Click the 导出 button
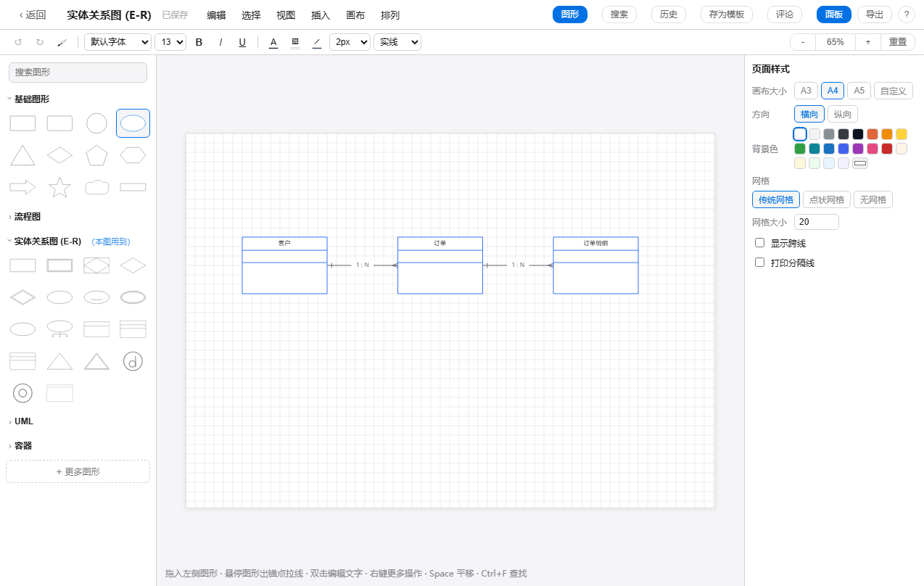The width and height of the screenshot is (924, 586). pos(875,15)
